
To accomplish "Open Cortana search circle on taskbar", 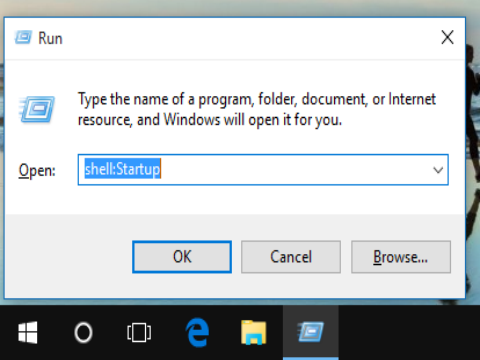I will click(83, 332).
